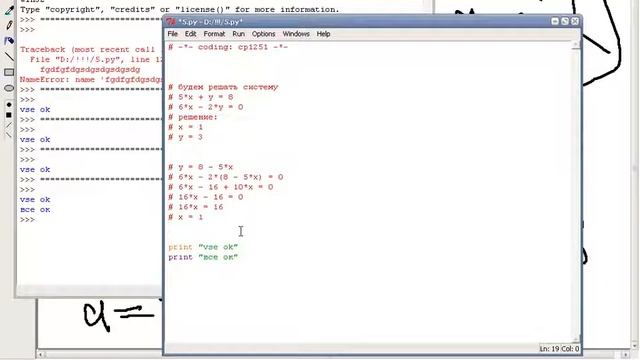Choose the round brush tip option
640x360 pixels.
[9, 105]
